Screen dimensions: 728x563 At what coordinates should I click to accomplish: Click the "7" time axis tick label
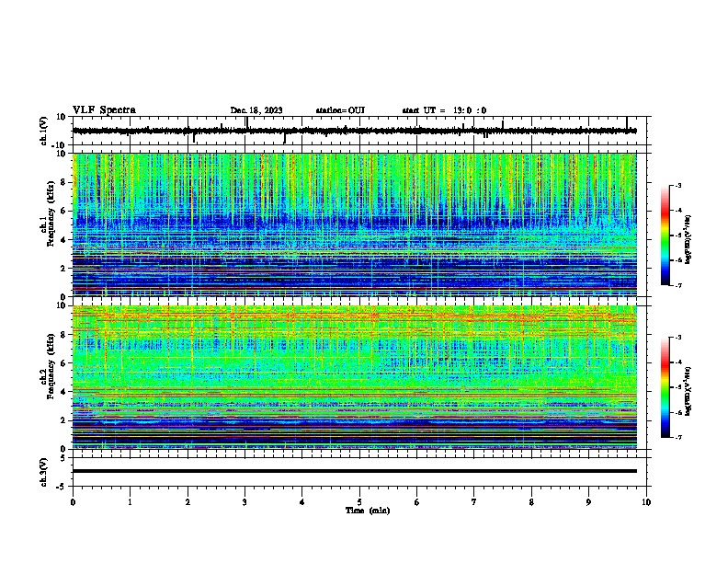[474, 502]
